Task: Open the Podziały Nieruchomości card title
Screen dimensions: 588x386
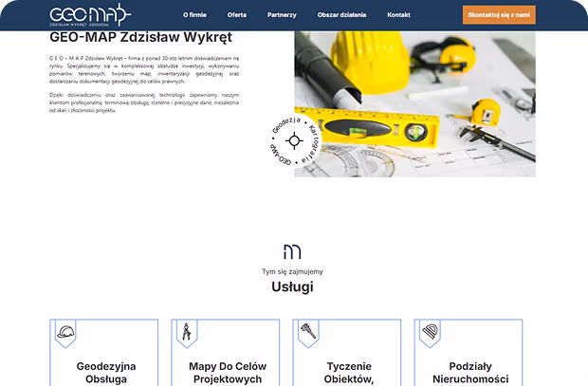Action: pyautogui.click(x=470, y=373)
